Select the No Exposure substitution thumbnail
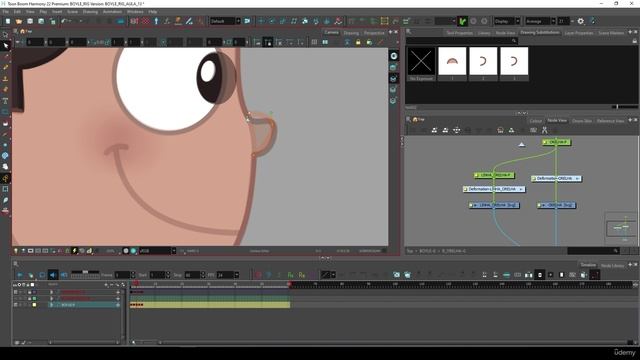 [x=421, y=64]
